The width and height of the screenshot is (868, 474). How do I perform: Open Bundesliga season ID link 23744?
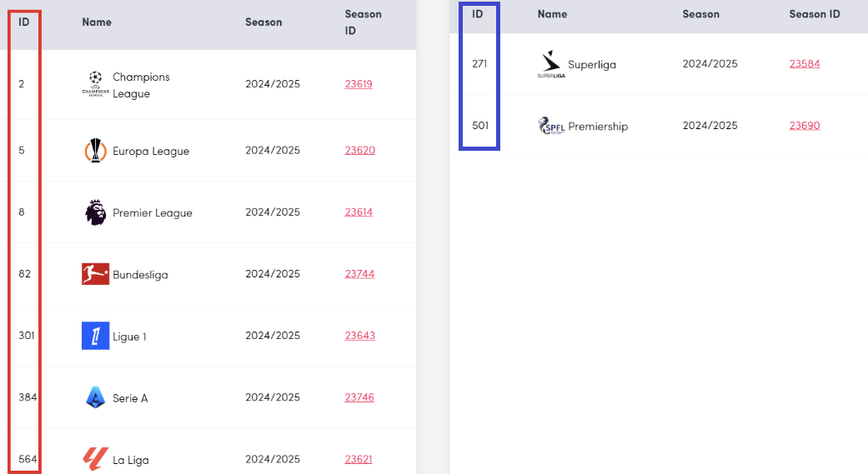[360, 274]
